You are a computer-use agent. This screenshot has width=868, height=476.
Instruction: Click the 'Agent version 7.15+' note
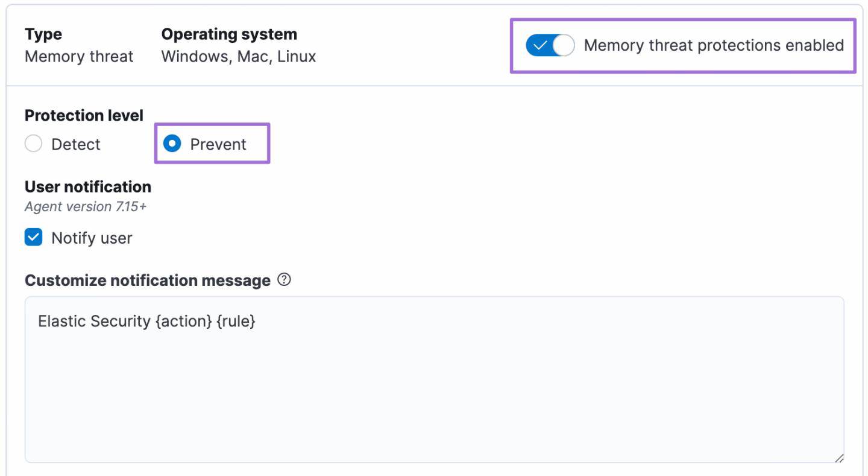pyautogui.click(x=86, y=207)
